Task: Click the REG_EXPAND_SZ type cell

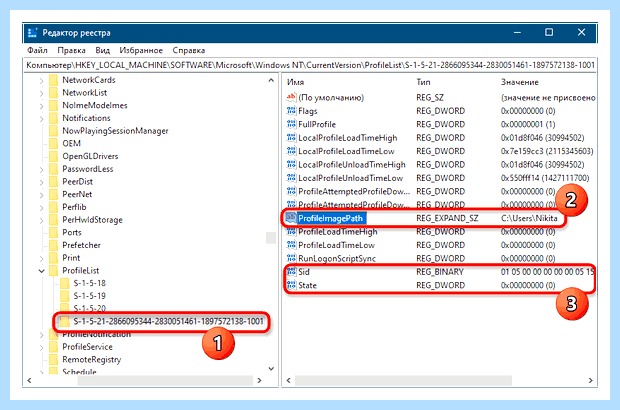Action: coord(447,218)
